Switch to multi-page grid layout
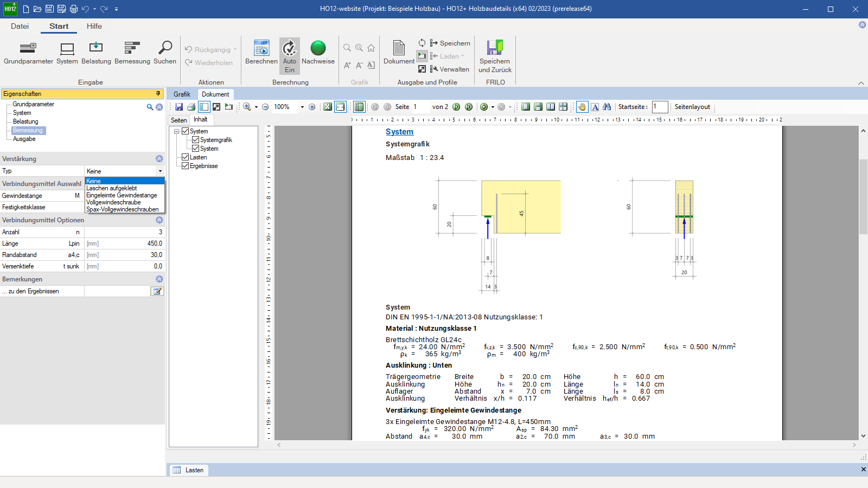Image resolution: width=868 pixels, height=488 pixels. point(563,107)
